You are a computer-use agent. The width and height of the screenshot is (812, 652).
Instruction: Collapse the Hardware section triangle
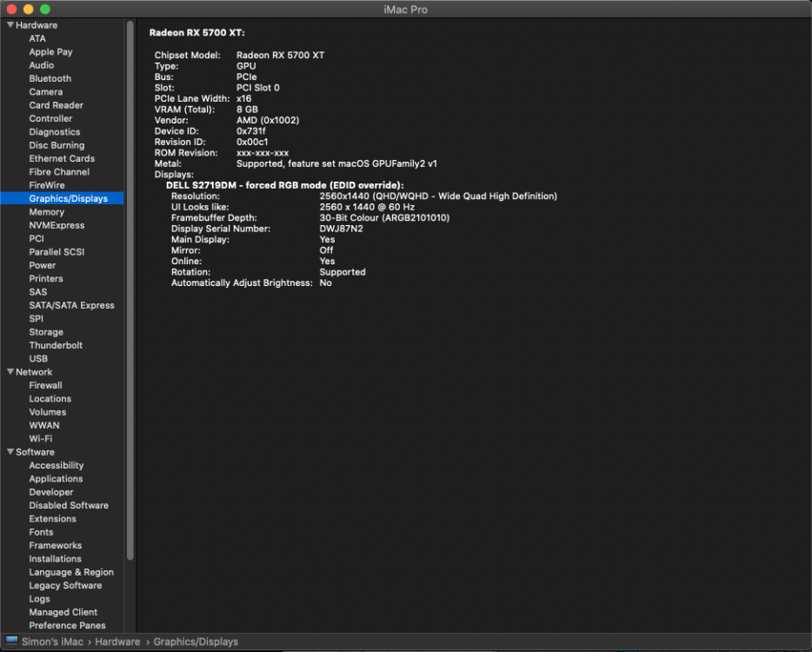(10, 25)
